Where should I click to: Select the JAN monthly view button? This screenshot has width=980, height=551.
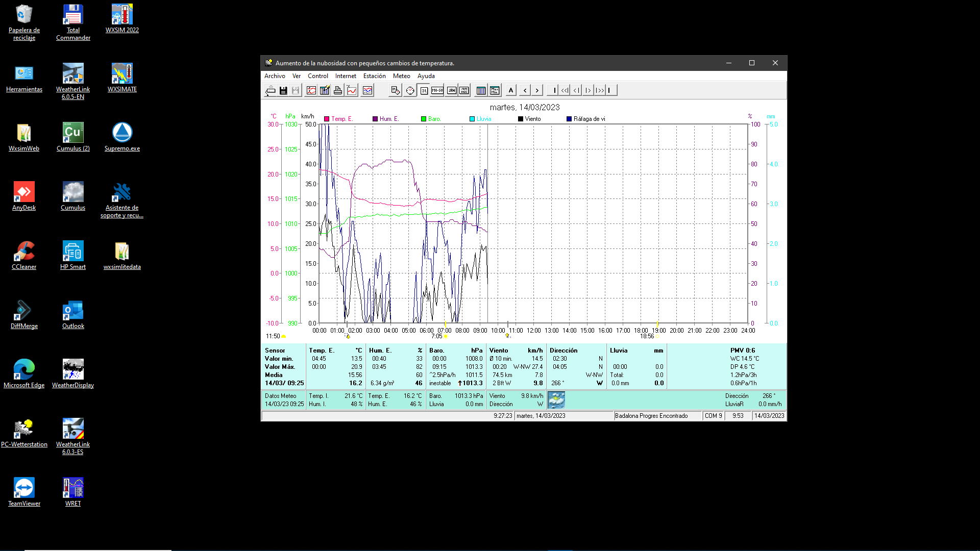point(452,90)
